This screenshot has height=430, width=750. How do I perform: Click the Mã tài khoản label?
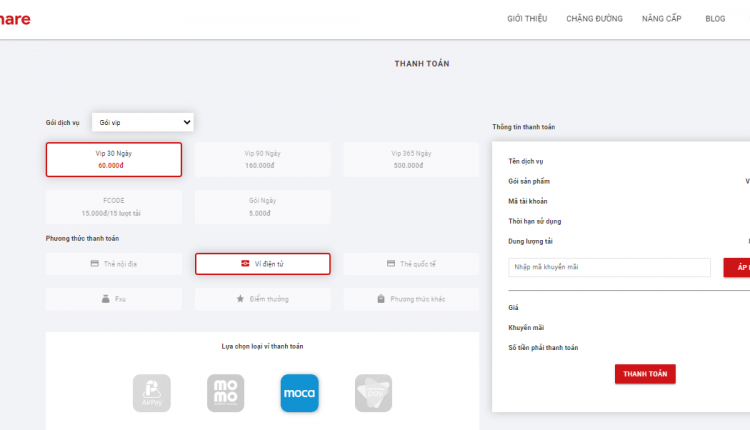(x=528, y=201)
